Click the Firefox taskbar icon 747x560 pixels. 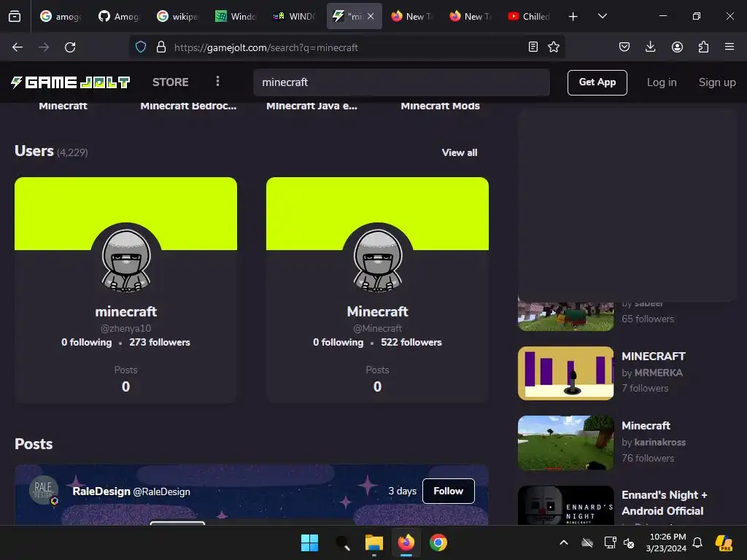click(x=406, y=542)
